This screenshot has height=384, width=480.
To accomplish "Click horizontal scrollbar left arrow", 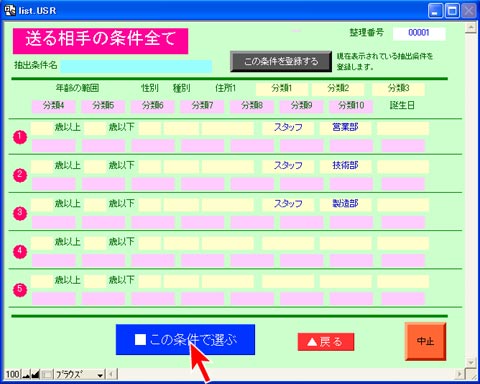I will pos(112,374).
